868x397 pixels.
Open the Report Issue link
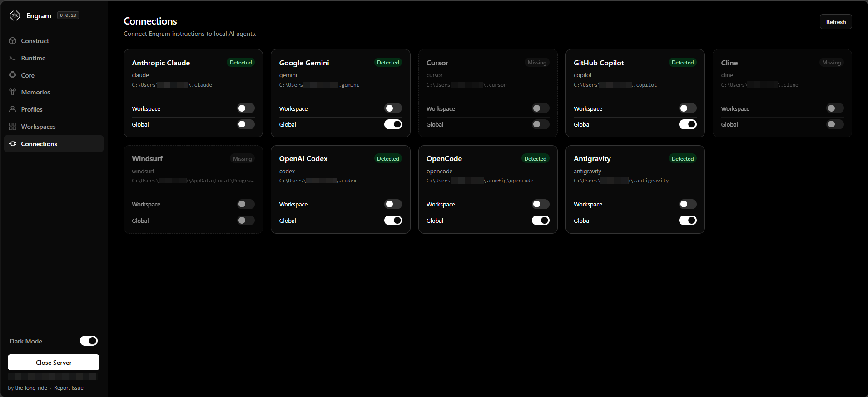[x=69, y=388]
